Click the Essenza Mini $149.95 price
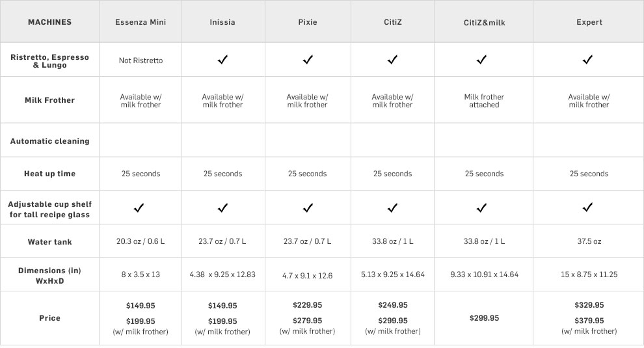644x348 pixels. (x=141, y=306)
